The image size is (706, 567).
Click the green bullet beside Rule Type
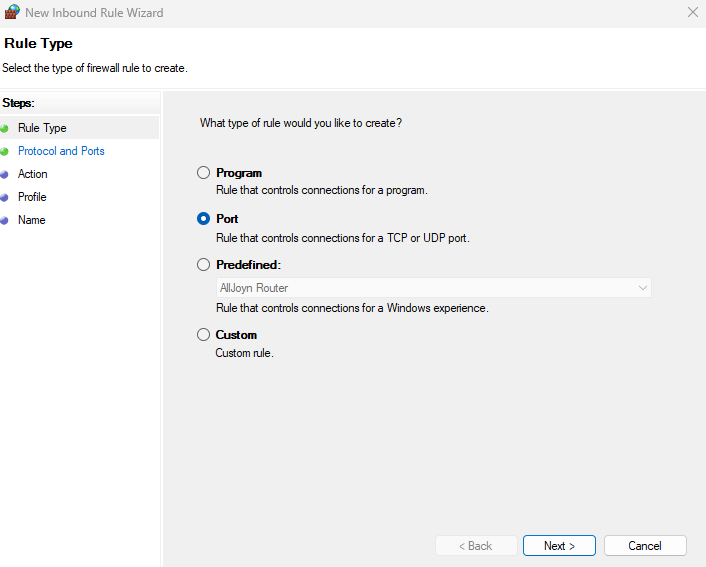[5, 128]
